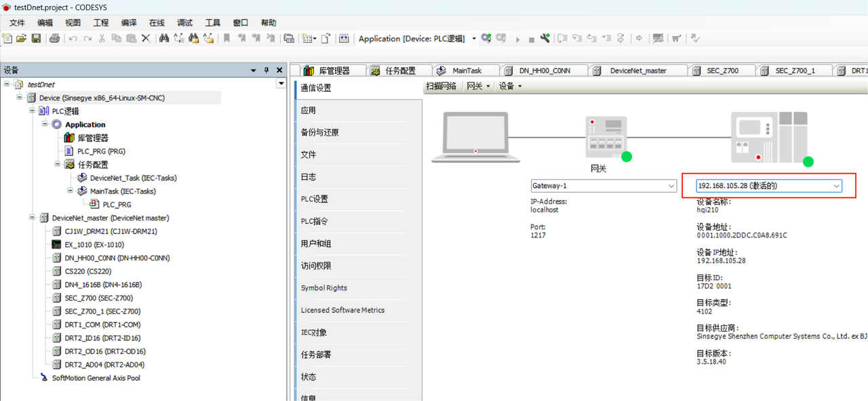The image size is (868, 401).
Task: Click the New file icon in the toolbar
Action: pos(7,39)
